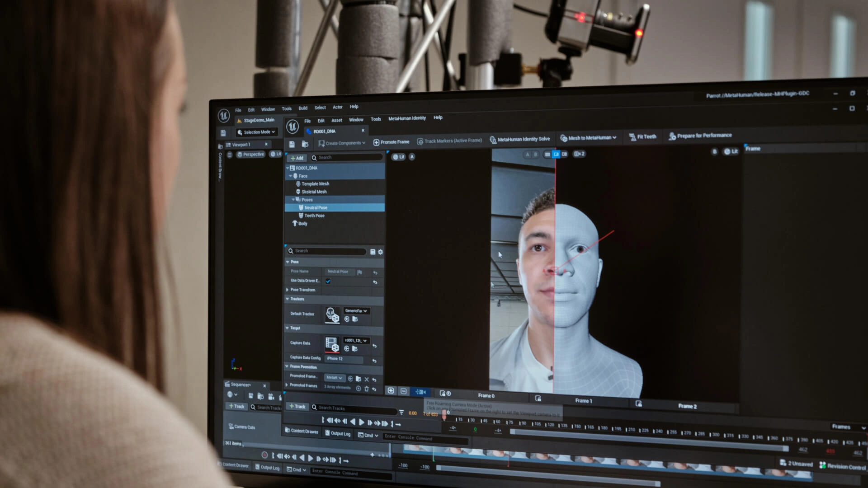Click the Prepare for Performance button
868x488 pixels.
pyautogui.click(x=700, y=136)
